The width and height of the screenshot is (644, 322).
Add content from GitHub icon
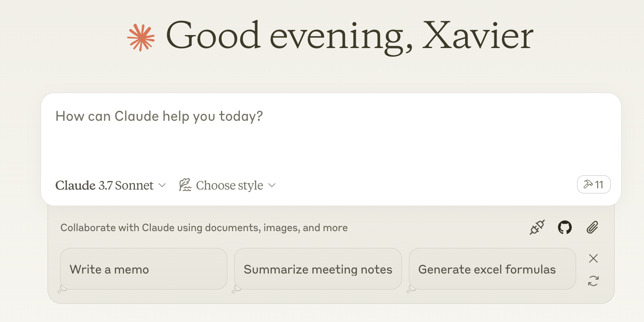click(x=564, y=228)
